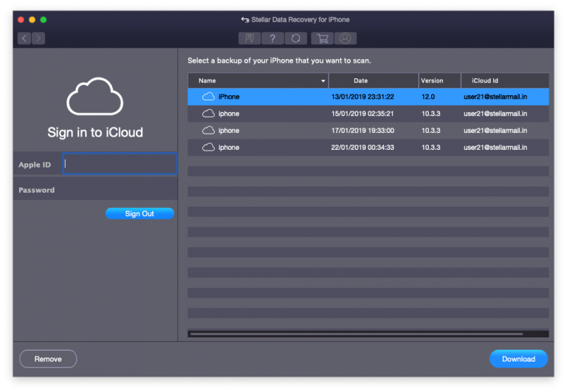The width and height of the screenshot is (567, 392).
Task: Select date 22/01/2019 00:34:33 cell
Action: [362, 148]
